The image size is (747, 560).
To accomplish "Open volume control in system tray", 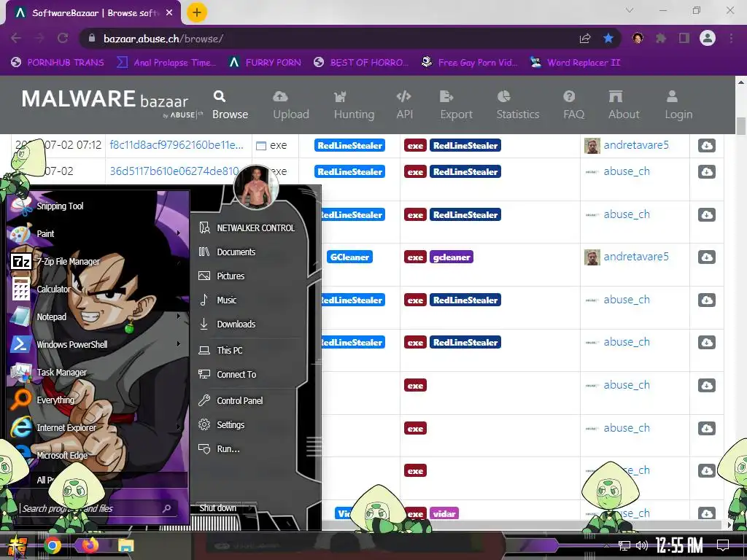I will coord(642,545).
